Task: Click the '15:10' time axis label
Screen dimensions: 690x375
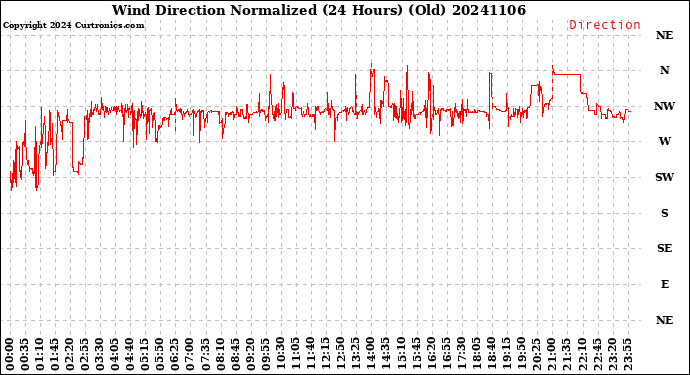Action: pos(401,354)
